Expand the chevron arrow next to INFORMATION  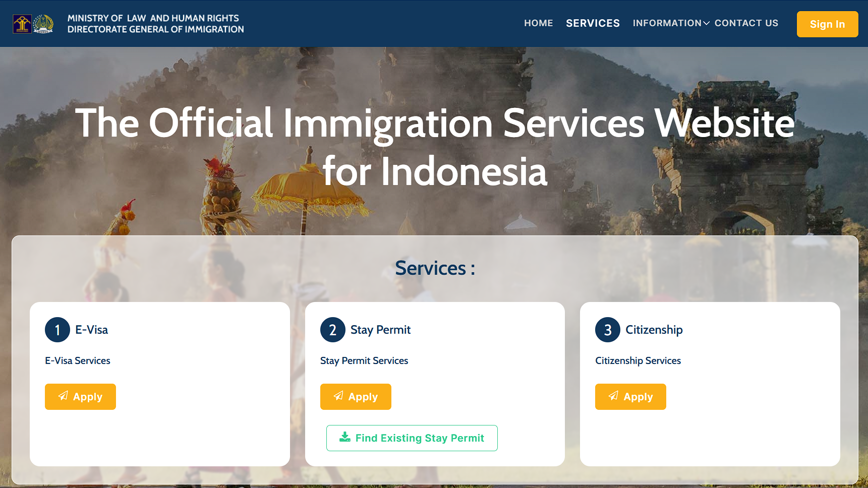pyautogui.click(x=707, y=24)
